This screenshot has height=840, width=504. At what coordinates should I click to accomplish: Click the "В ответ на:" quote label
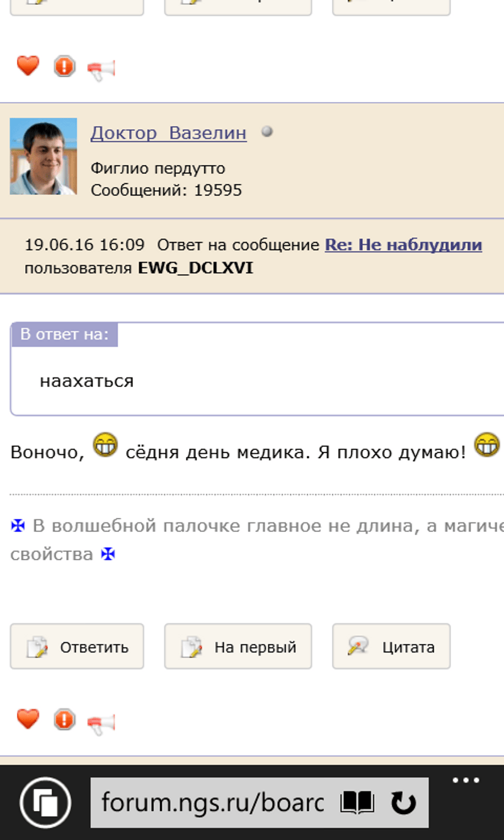(x=64, y=335)
